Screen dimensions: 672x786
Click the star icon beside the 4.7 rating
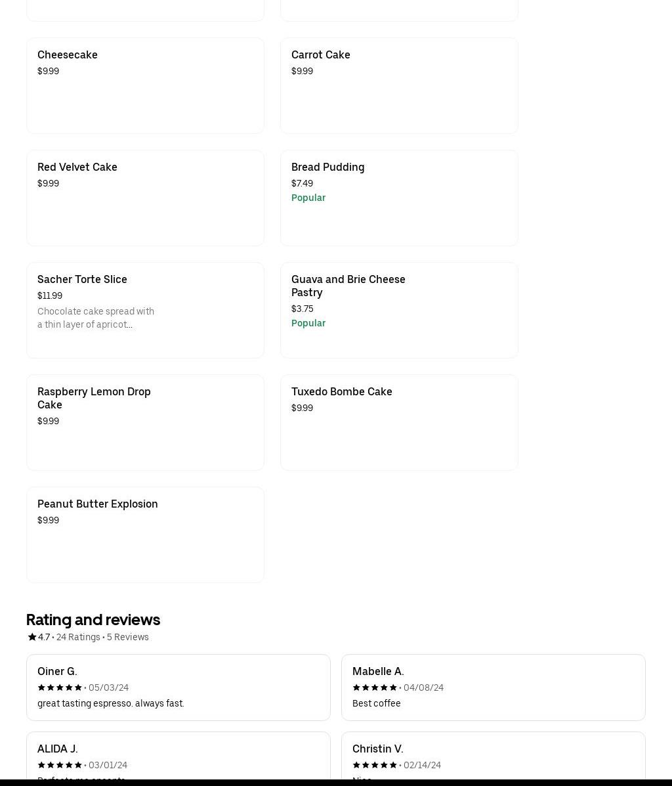(x=32, y=637)
